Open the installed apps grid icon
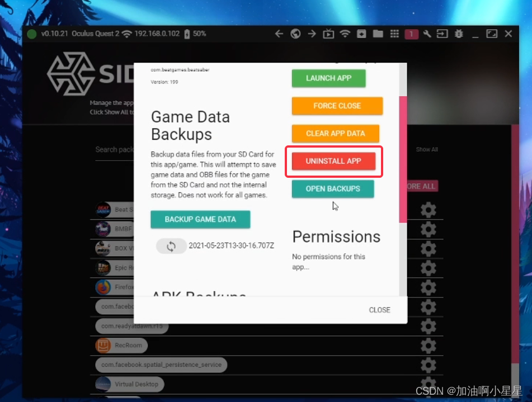 coord(394,34)
